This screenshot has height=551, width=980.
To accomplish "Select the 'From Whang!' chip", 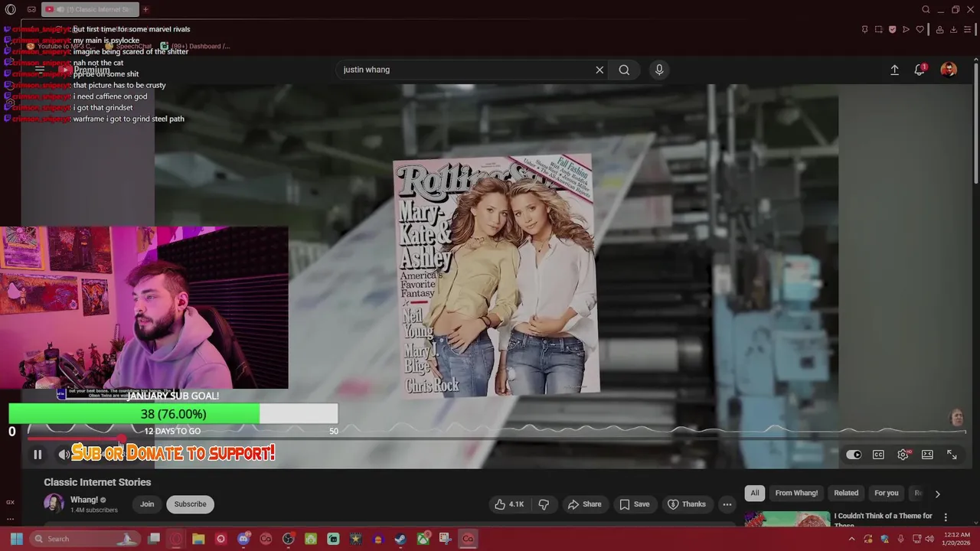I will [796, 493].
